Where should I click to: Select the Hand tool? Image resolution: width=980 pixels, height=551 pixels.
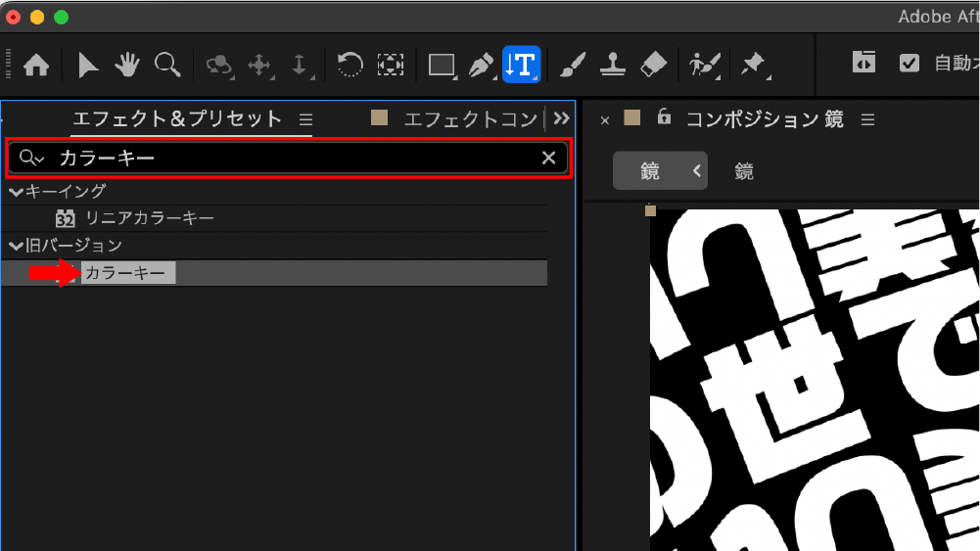tap(127, 65)
